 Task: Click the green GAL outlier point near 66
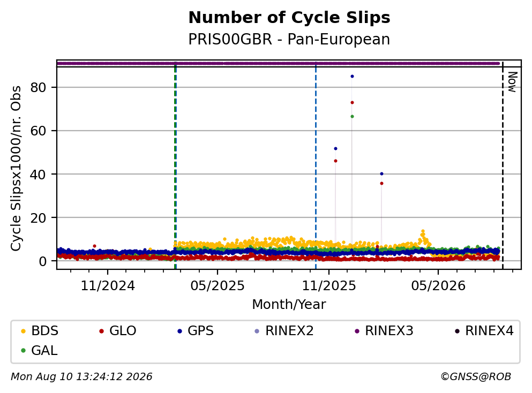point(352,116)
